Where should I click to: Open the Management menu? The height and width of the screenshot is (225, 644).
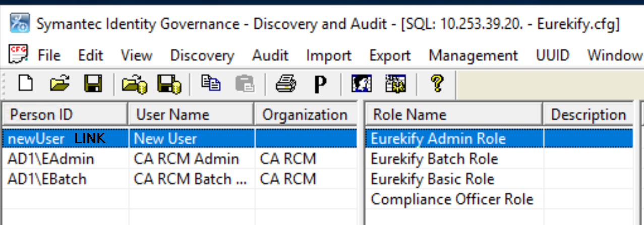pyautogui.click(x=473, y=55)
